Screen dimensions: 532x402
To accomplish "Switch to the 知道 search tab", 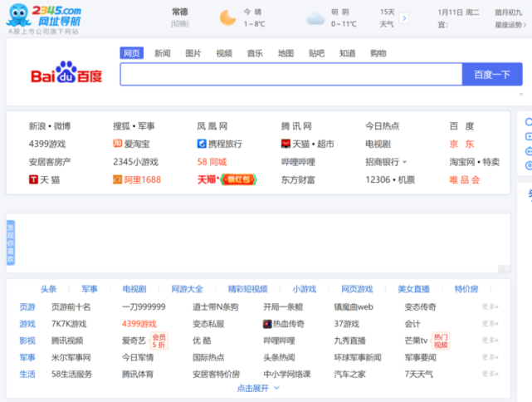I will pos(348,53).
